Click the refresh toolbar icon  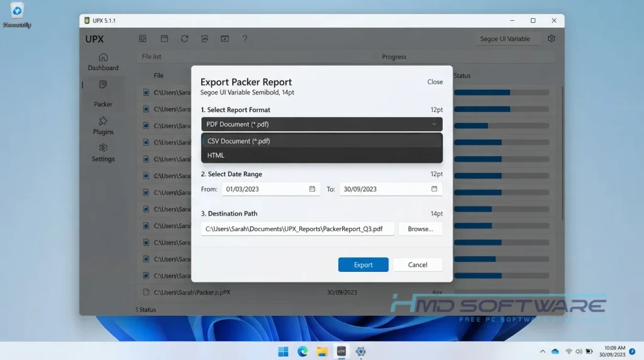tap(184, 38)
